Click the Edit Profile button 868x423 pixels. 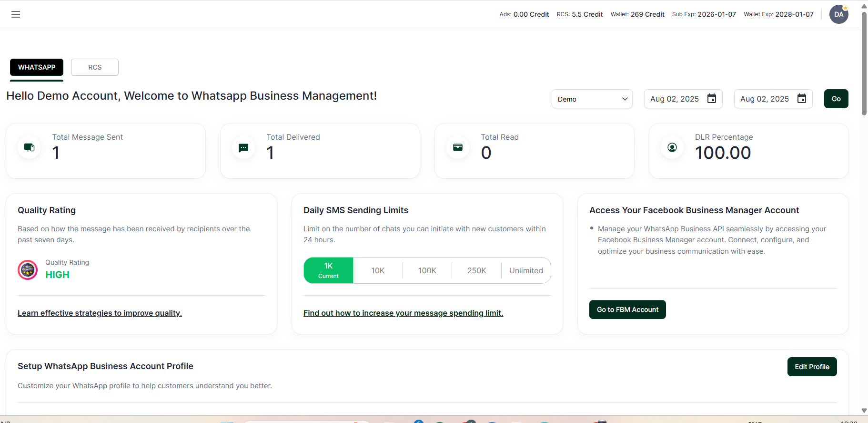coord(812,367)
